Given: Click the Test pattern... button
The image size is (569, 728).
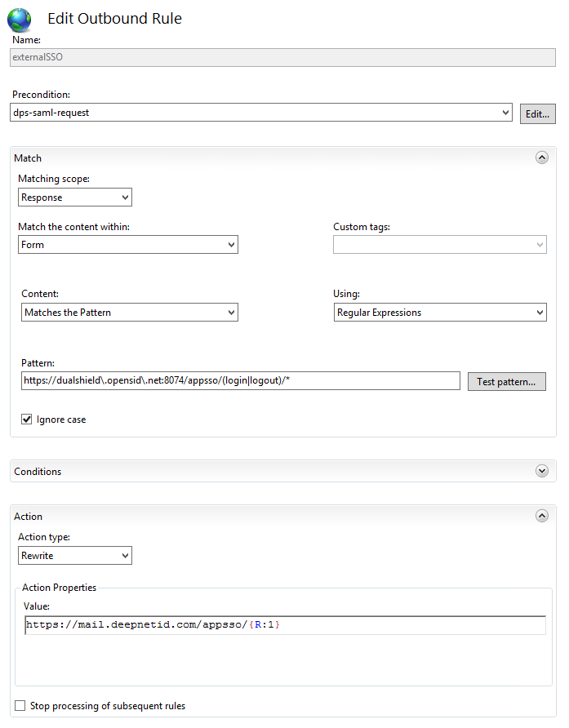Looking at the screenshot, I should click(x=506, y=382).
